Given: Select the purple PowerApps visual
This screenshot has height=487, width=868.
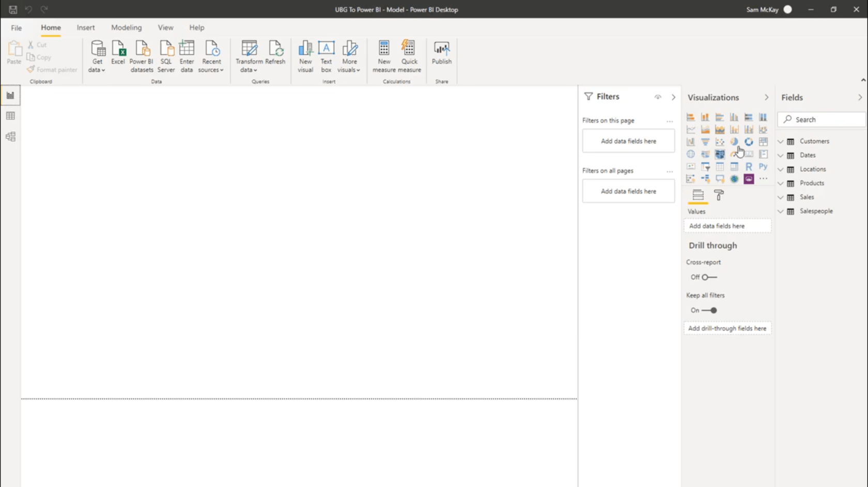Looking at the screenshot, I should pos(749,179).
